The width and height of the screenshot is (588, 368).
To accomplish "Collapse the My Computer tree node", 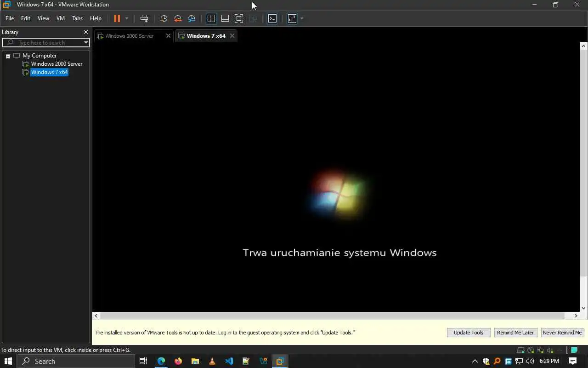I will 8,56.
